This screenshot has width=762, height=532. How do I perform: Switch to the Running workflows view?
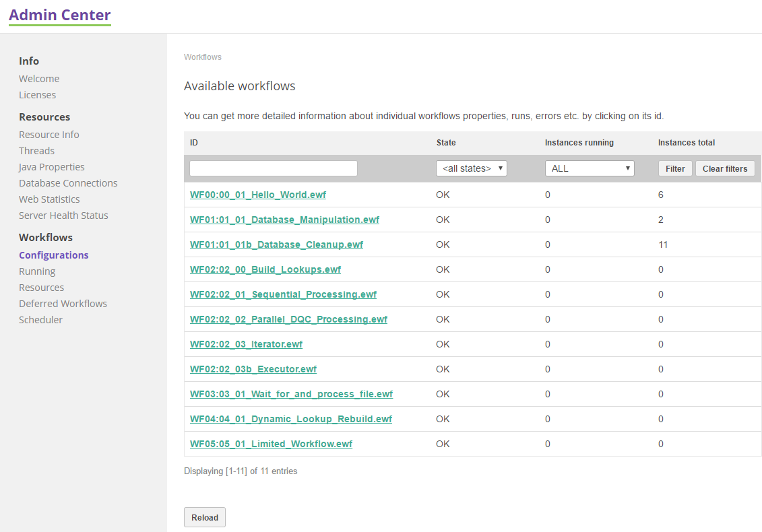pyautogui.click(x=37, y=271)
